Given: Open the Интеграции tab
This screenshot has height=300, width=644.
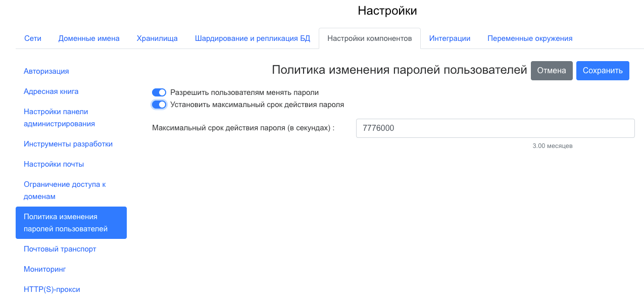Looking at the screenshot, I should tap(450, 38).
